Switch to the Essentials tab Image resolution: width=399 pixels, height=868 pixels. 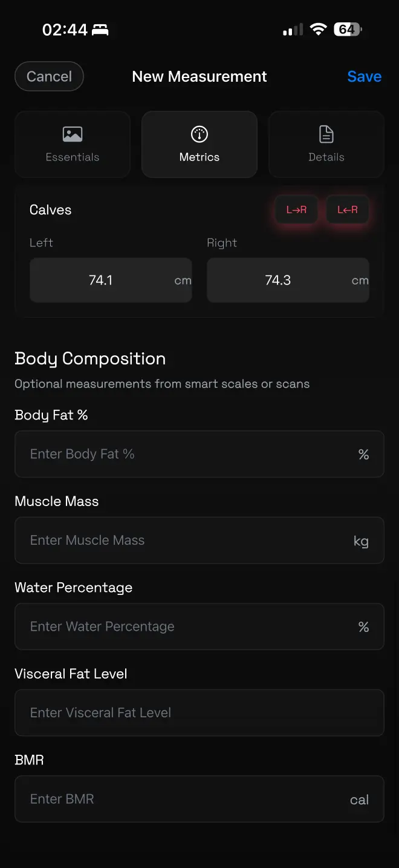pos(73,145)
